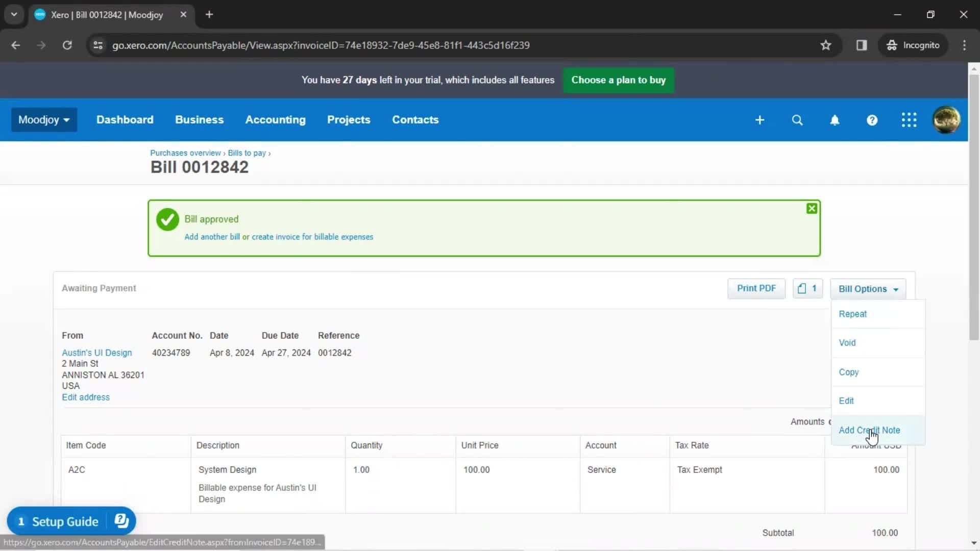Click the quantity value 1.00
The height and width of the screenshot is (551, 980).
[x=361, y=469]
